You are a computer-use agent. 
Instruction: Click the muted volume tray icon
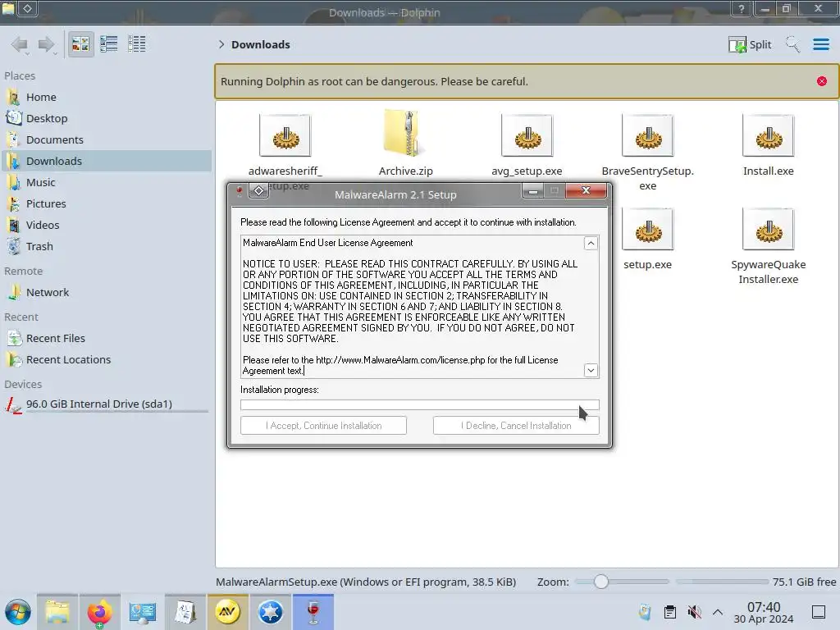click(694, 612)
